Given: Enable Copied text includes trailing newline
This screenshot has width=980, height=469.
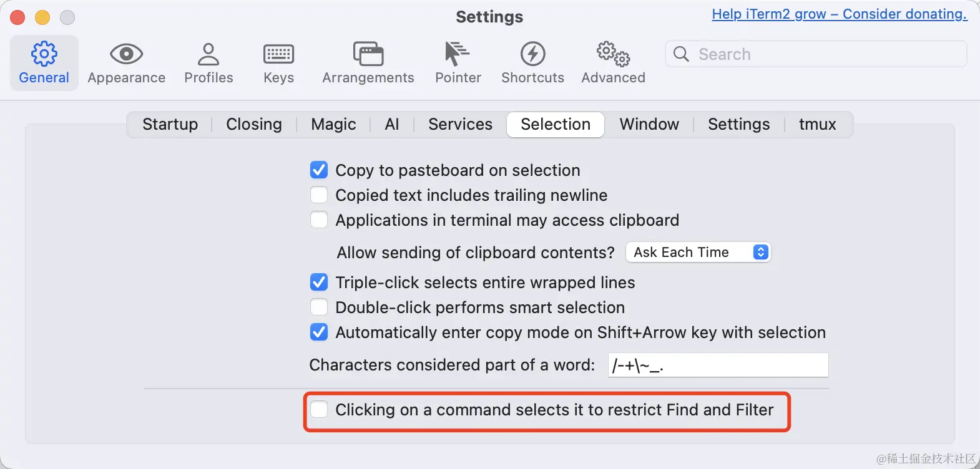Looking at the screenshot, I should pos(319,195).
